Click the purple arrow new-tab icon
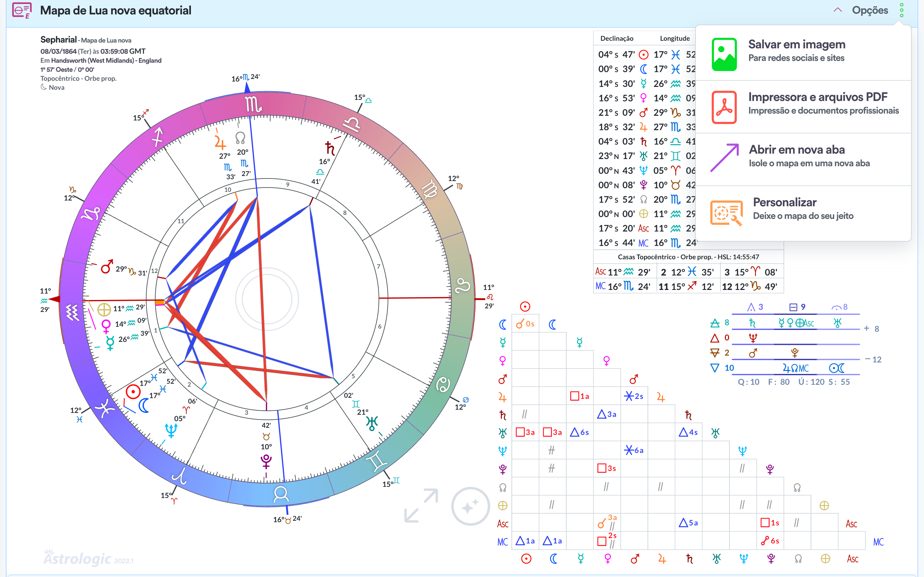 (x=724, y=158)
